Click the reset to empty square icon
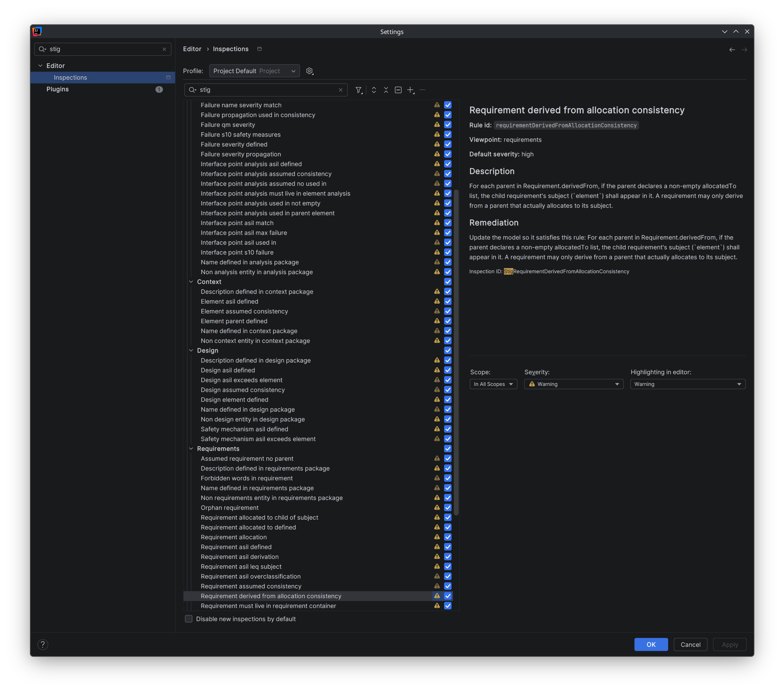The width and height of the screenshot is (784, 692). click(398, 90)
